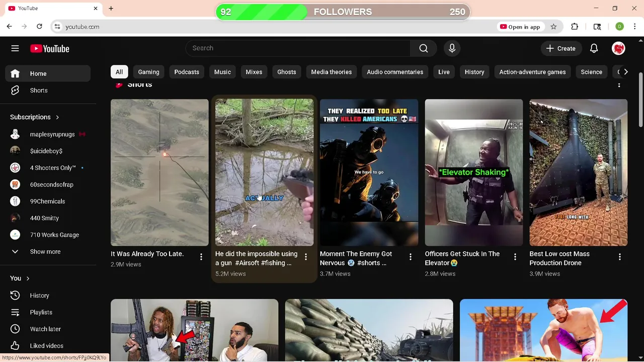The image size is (644, 362).
Task: Reload the browser page
Action: pyautogui.click(x=39, y=27)
